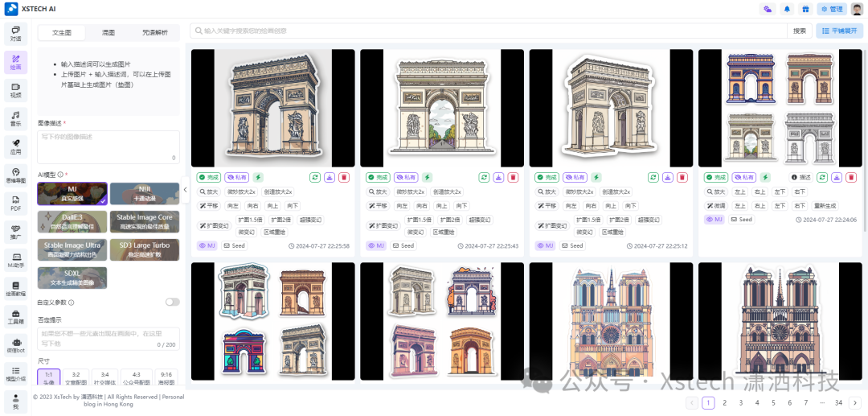Switch to the 混图 tab
Viewport: 868px width, 416px height.
click(108, 33)
